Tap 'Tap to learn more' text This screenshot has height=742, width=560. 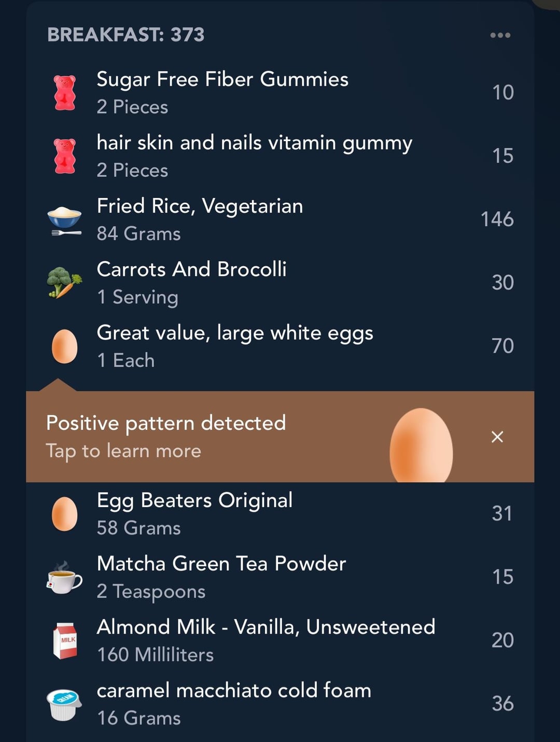coord(123,451)
